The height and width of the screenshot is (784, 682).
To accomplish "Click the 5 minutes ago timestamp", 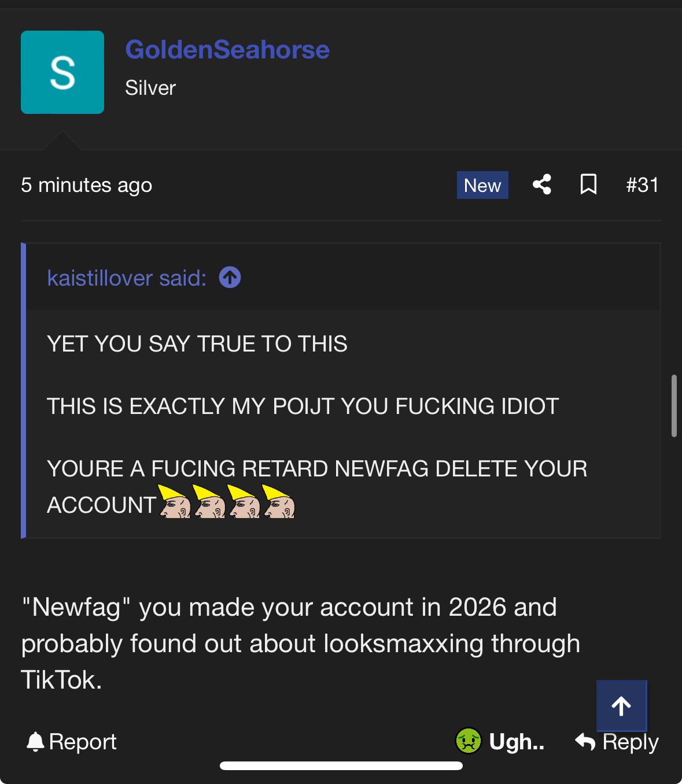I will [87, 185].
